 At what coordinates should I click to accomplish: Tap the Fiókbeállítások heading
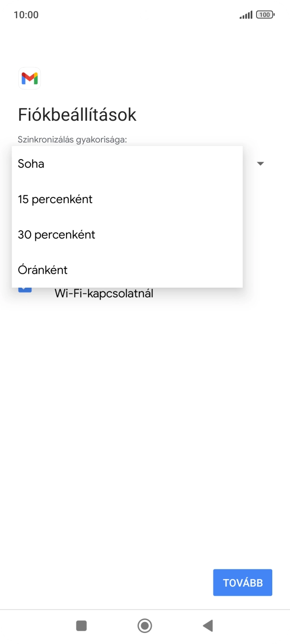point(77,115)
